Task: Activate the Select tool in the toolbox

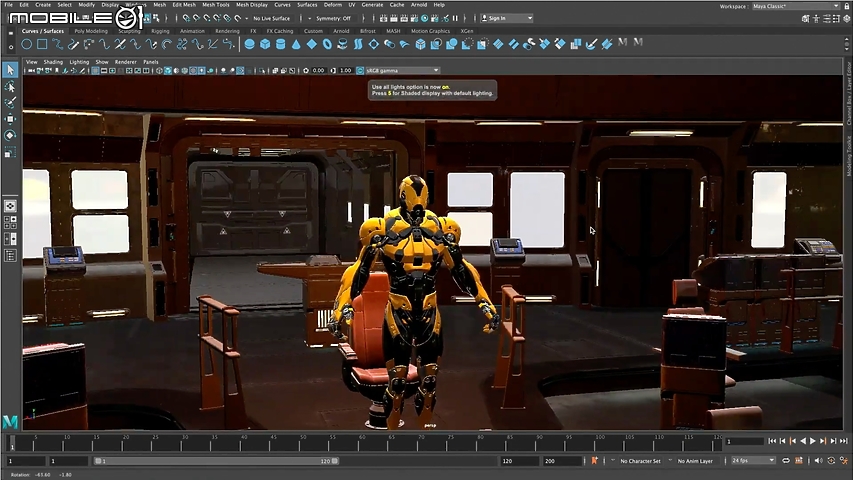Action: coord(10,70)
